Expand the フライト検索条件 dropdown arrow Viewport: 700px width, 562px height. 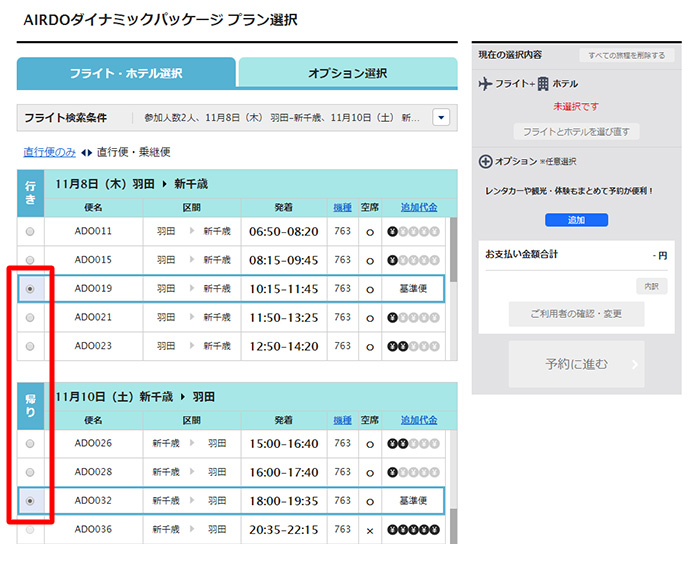tap(441, 118)
